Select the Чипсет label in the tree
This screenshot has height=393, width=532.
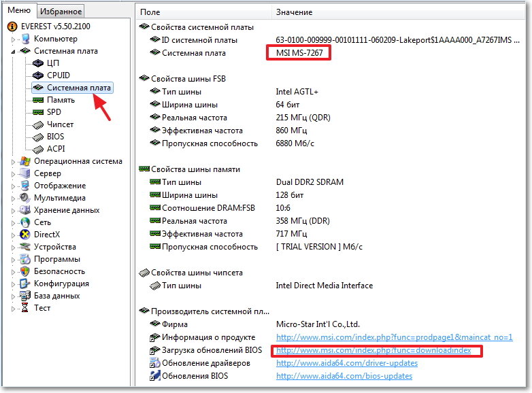[60, 124]
